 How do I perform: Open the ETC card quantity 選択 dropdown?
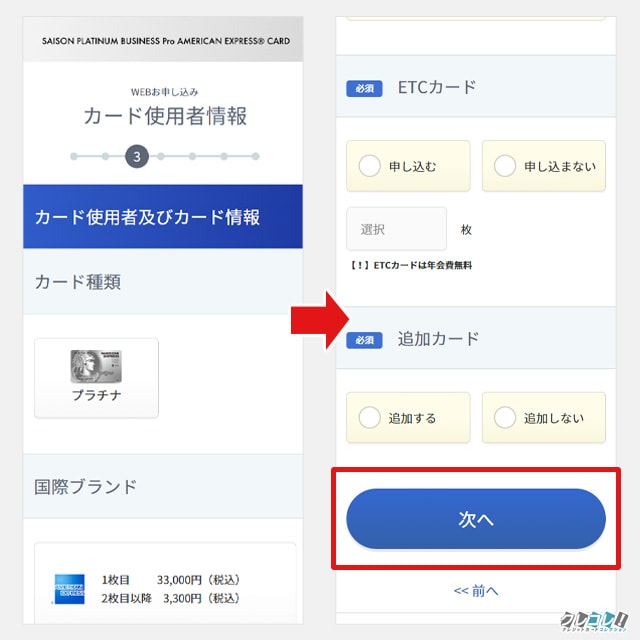click(396, 229)
